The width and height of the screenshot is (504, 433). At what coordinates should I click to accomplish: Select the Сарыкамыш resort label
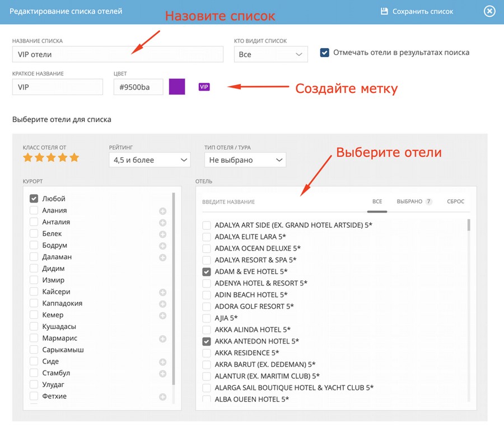pyautogui.click(x=63, y=350)
